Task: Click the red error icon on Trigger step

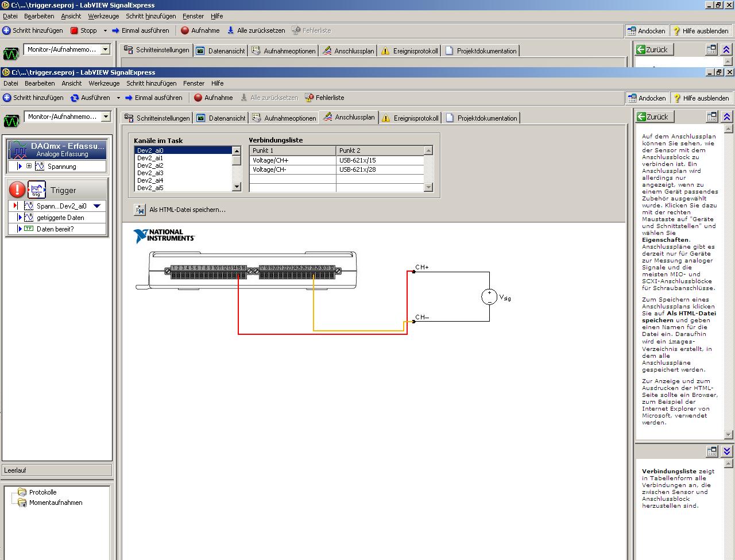Action: [x=17, y=190]
